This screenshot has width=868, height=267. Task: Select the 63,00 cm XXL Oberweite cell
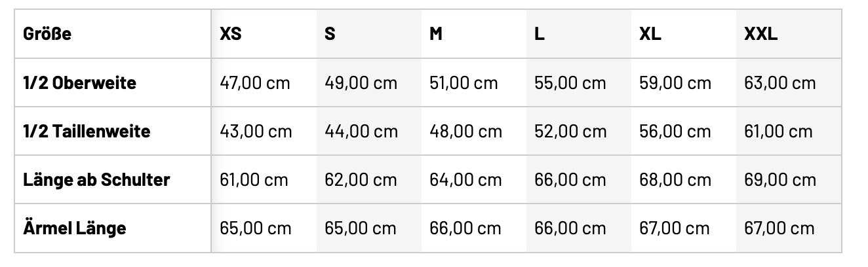click(x=780, y=83)
